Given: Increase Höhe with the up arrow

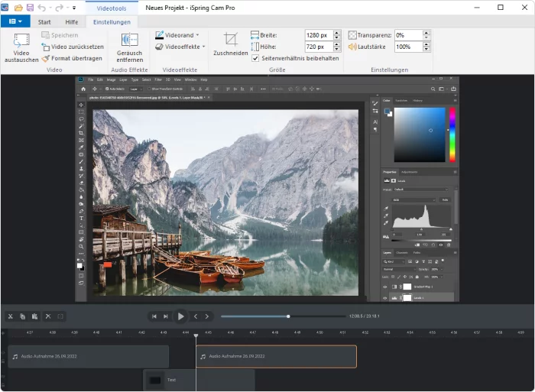Looking at the screenshot, I should point(337,44).
